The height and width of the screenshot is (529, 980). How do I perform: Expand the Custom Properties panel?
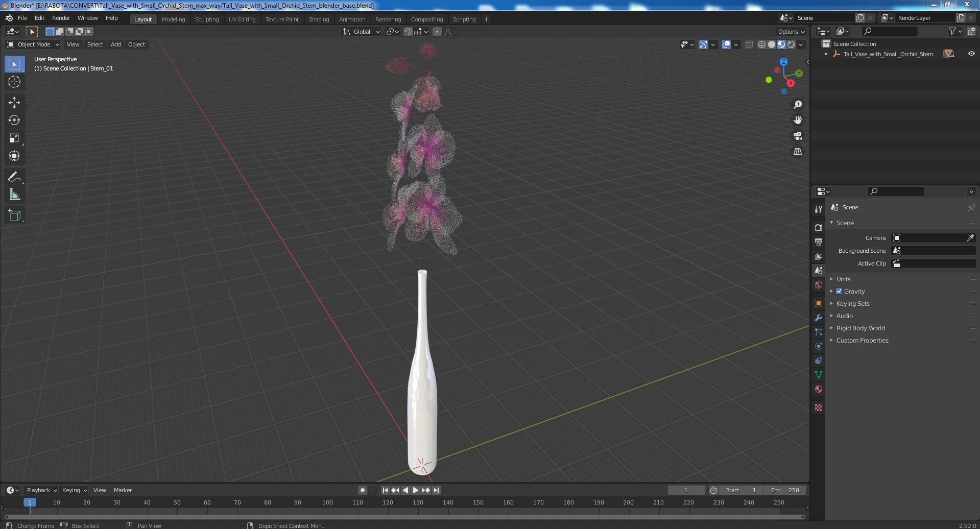[862, 340]
